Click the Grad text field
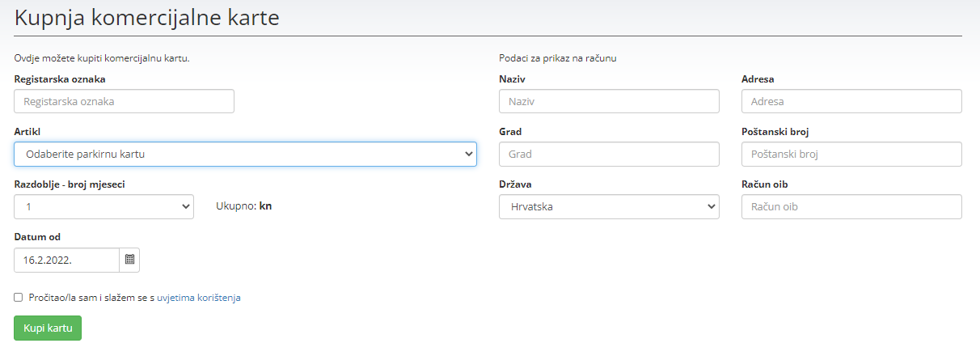The height and width of the screenshot is (360, 980). click(608, 154)
